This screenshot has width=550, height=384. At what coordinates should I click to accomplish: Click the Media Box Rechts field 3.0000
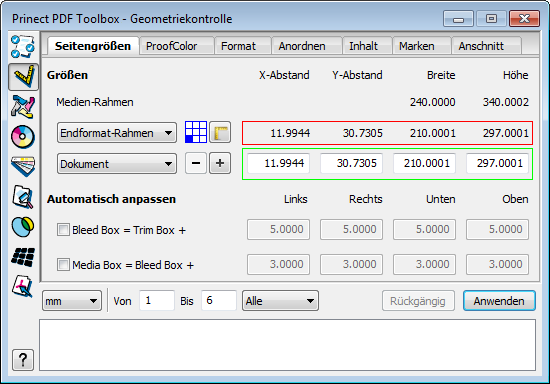click(x=351, y=264)
